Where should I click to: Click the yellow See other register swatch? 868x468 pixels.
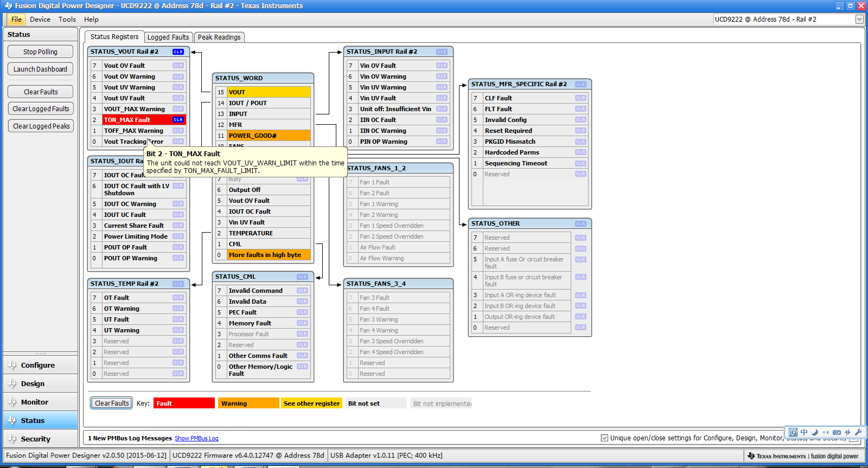click(x=312, y=403)
